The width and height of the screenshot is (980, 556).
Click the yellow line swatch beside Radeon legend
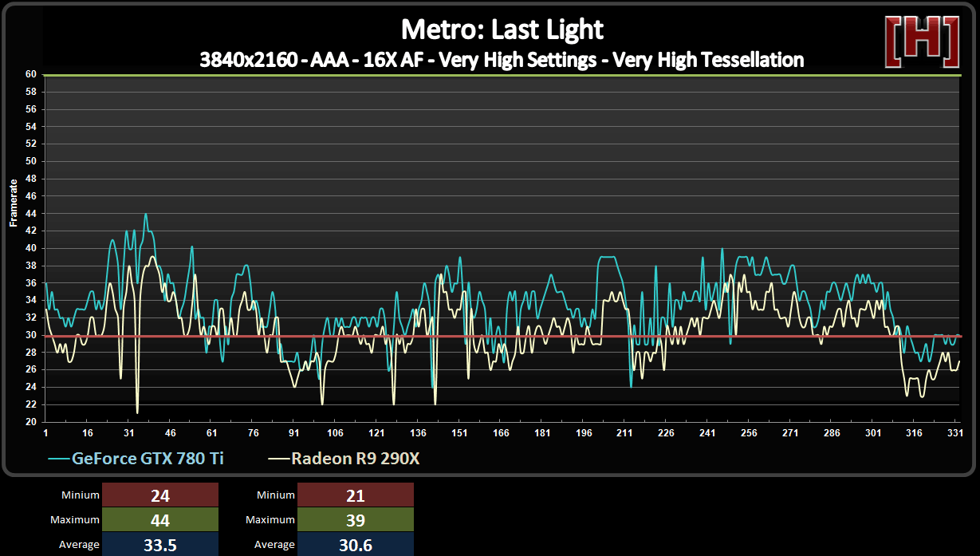[278, 459]
